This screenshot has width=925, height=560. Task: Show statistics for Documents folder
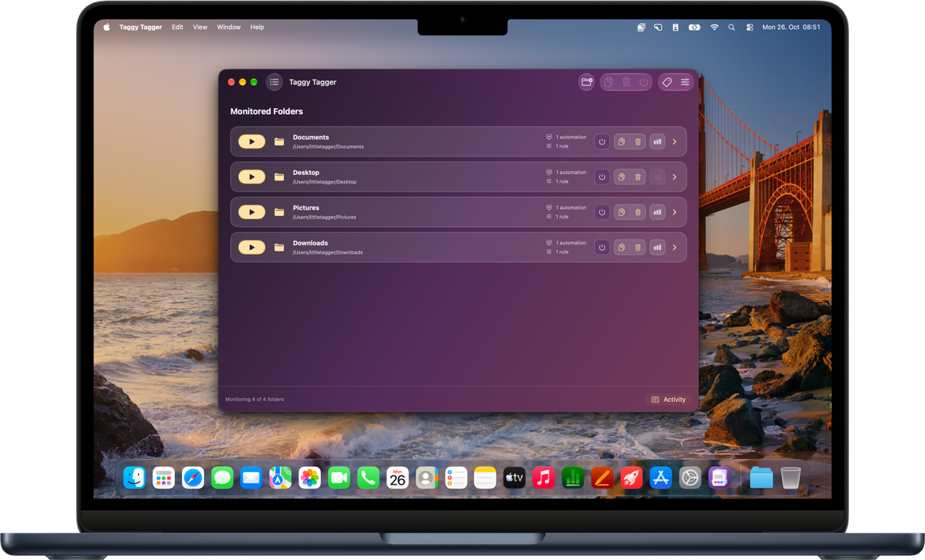tap(657, 142)
